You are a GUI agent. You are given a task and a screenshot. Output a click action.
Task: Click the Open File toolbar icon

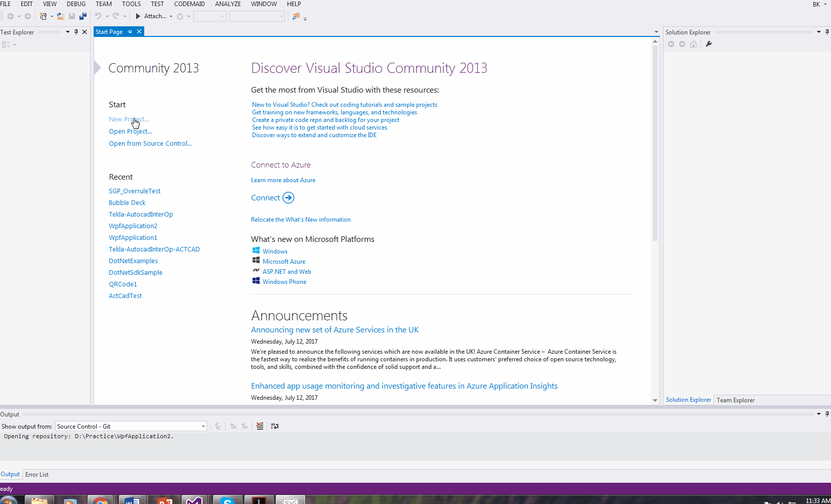click(60, 16)
